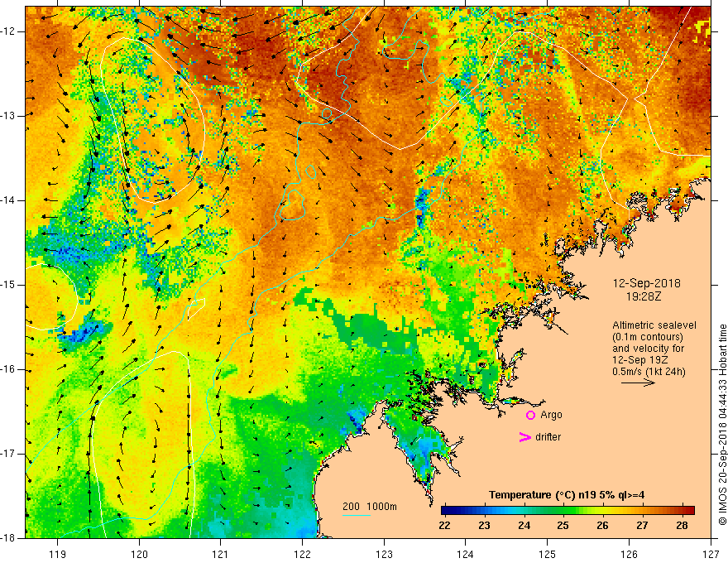This screenshot has width=728, height=563.
Task: Click the colorbar value '22'
Action: (x=444, y=526)
